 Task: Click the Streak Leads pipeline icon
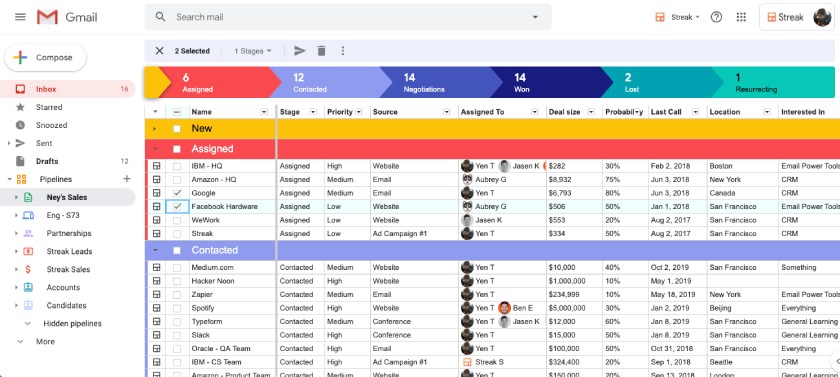tap(28, 251)
